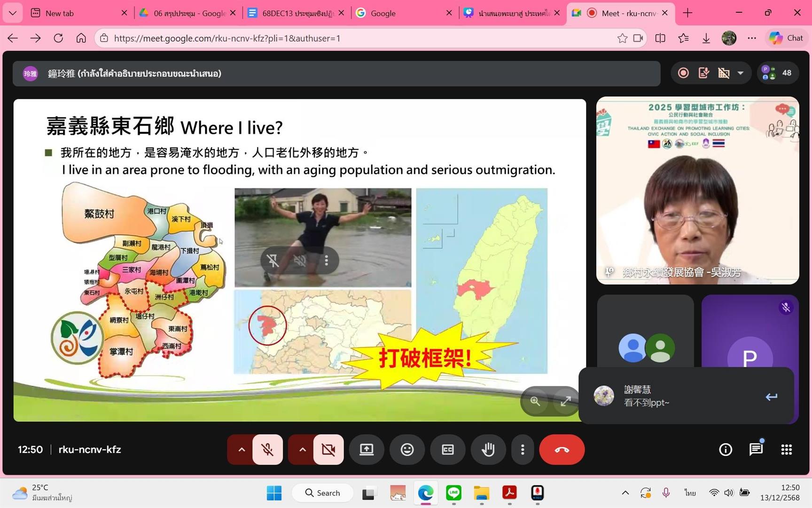Screen dimensions: 812x508
Task: Open the emoji reaction picker
Action: [x=407, y=450]
